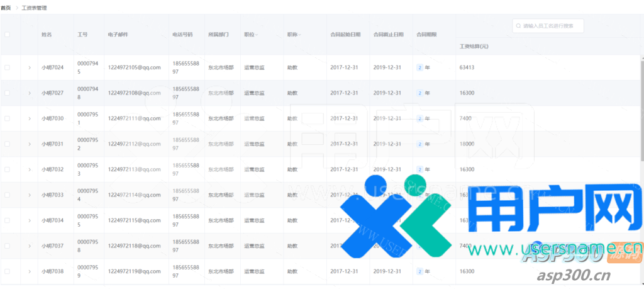Image resolution: width=644 pixels, height=289 pixels.
Task: Check the checkbox for row 小明7030
Action: tap(7, 118)
